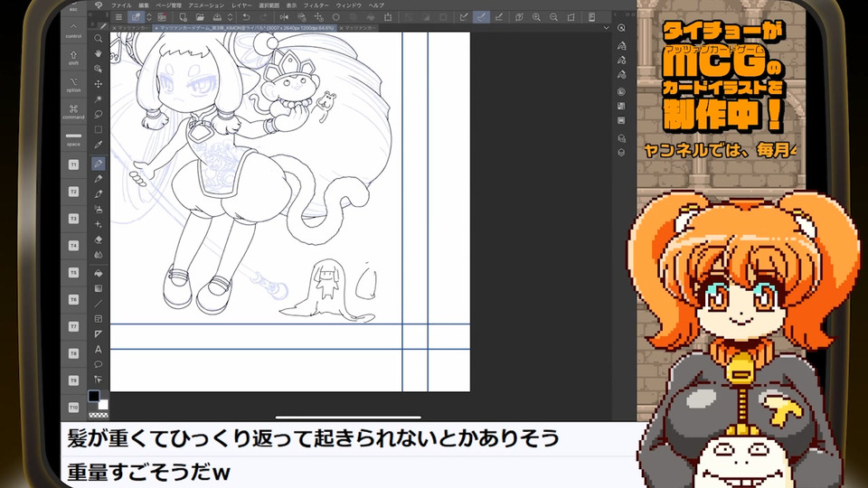Open the ファイル menu

[121, 5]
